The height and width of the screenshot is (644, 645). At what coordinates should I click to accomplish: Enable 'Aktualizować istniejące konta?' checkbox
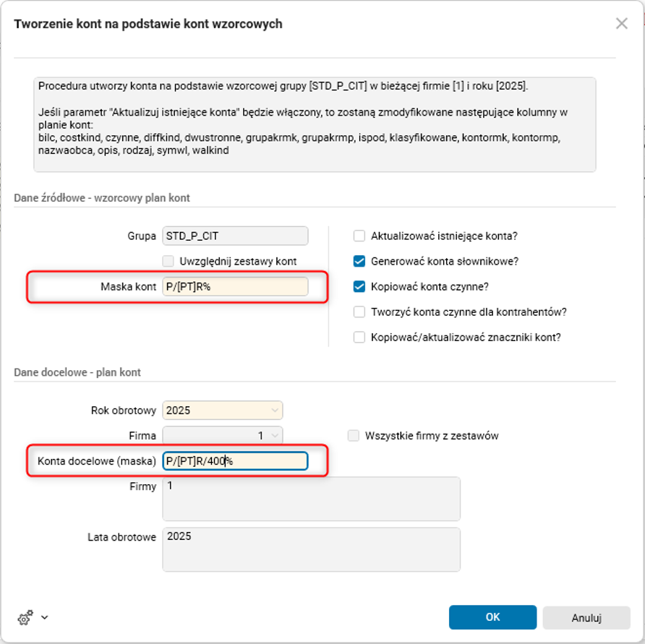tap(359, 236)
